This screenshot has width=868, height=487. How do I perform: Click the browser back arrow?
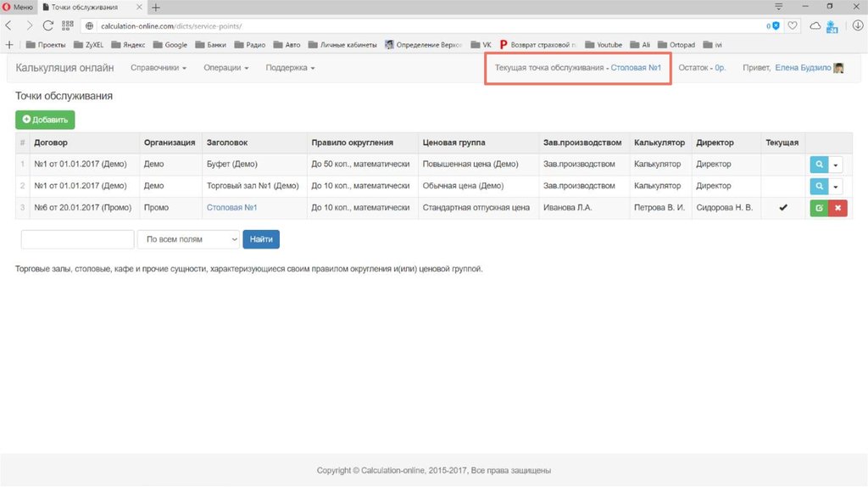pos(10,26)
